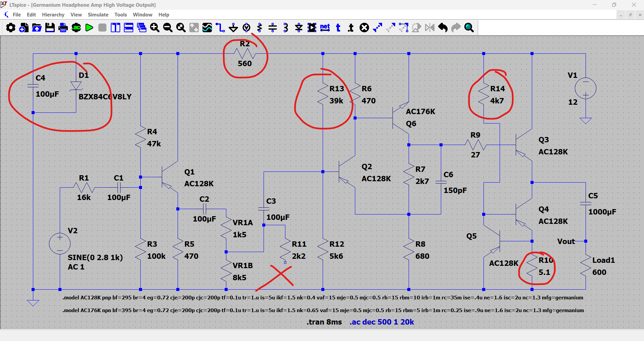Screen dimensions: 644x341
Task: Open the simulation command (.ac gear) editor
Action: coord(76,28)
